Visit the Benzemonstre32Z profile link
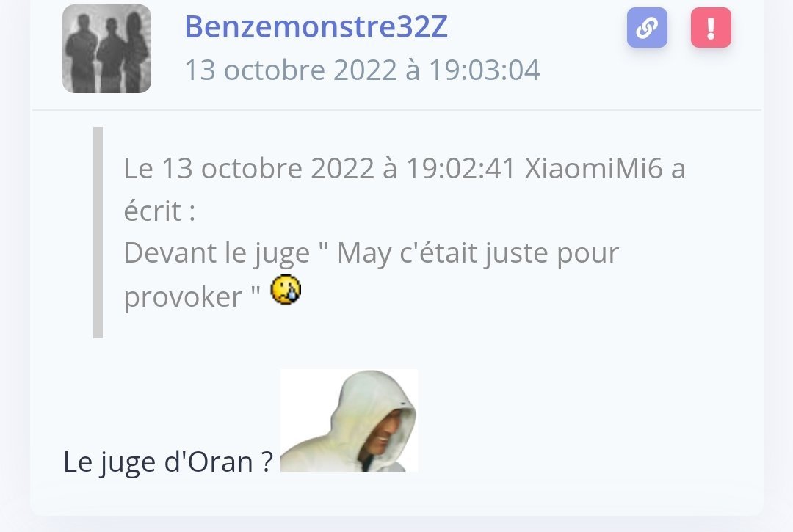This screenshot has height=532, width=793. 316,26
